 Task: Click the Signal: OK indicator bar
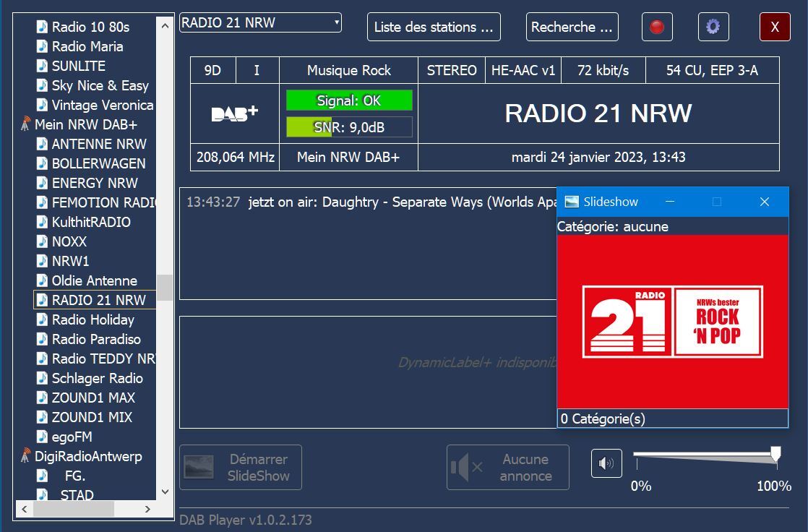pos(349,100)
